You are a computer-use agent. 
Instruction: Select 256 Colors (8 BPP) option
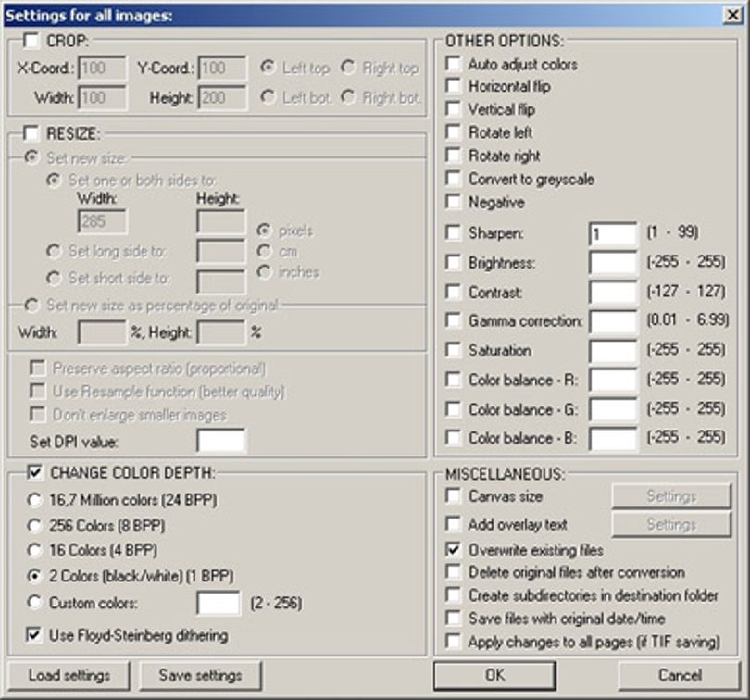tap(34, 525)
